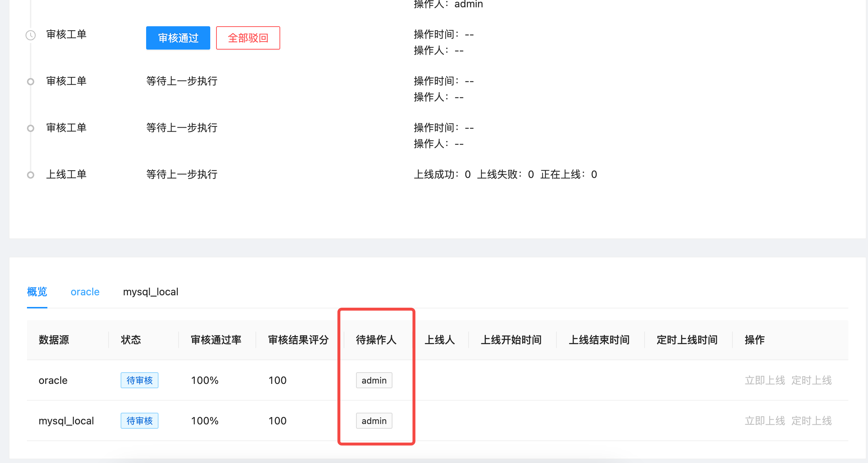Click the circle node next to the second 审核工单 step

pos(31,81)
